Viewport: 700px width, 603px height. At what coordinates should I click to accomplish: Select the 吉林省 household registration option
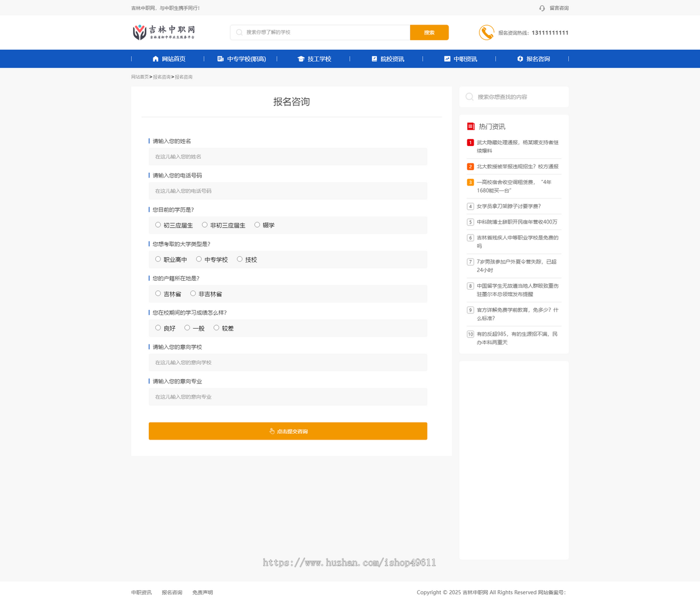[x=157, y=293]
